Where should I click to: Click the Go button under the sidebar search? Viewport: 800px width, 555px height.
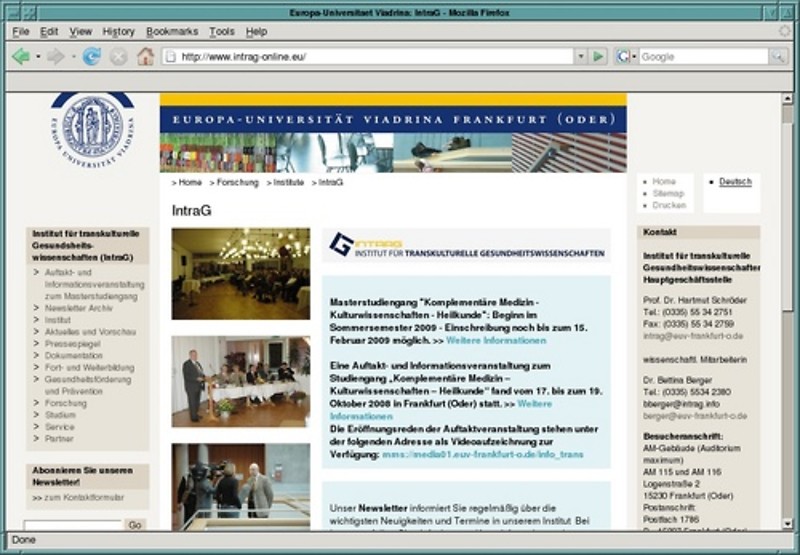135,525
